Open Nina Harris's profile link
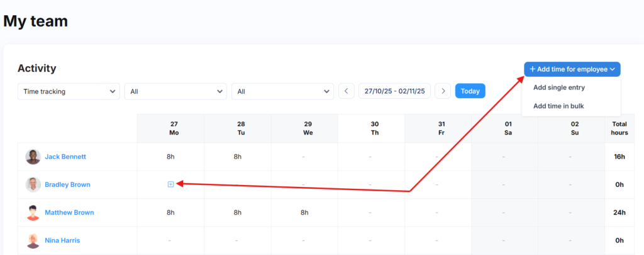Image resolution: width=644 pixels, height=255 pixels. coord(62,241)
